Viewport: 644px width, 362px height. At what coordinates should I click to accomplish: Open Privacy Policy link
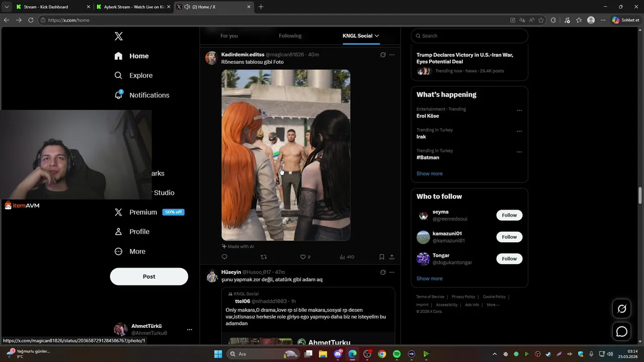click(463, 297)
